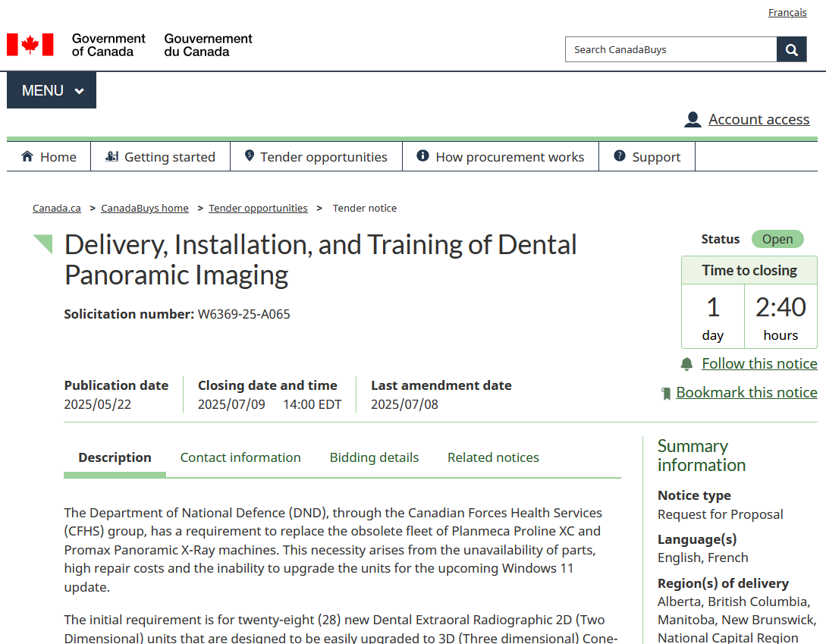Screen dimensions: 826x644
Task: Go to CanadaBuys home breadcrumb link
Action: tap(145, 208)
